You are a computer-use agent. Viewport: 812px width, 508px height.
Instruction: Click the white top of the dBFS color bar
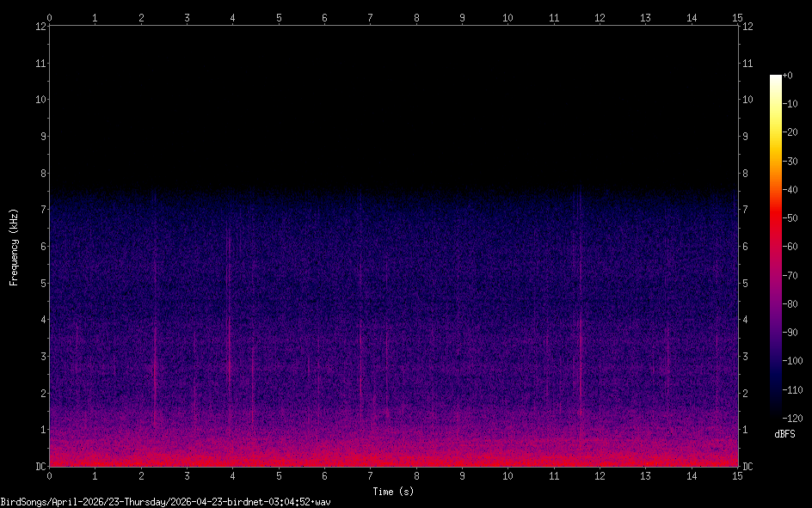pyautogui.click(x=776, y=79)
